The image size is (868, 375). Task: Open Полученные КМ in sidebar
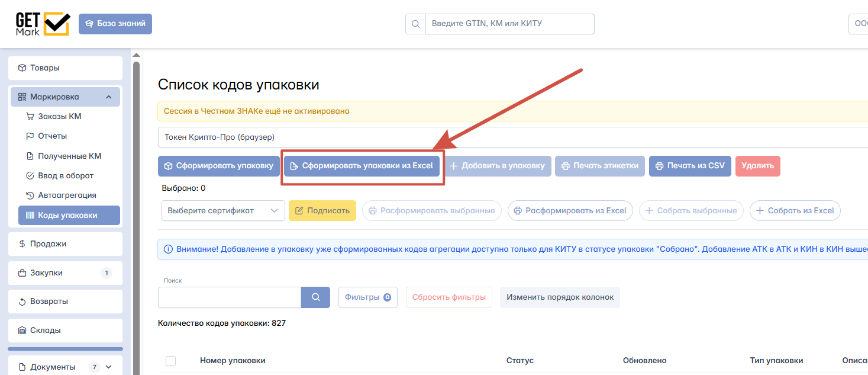click(x=69, y=156)
